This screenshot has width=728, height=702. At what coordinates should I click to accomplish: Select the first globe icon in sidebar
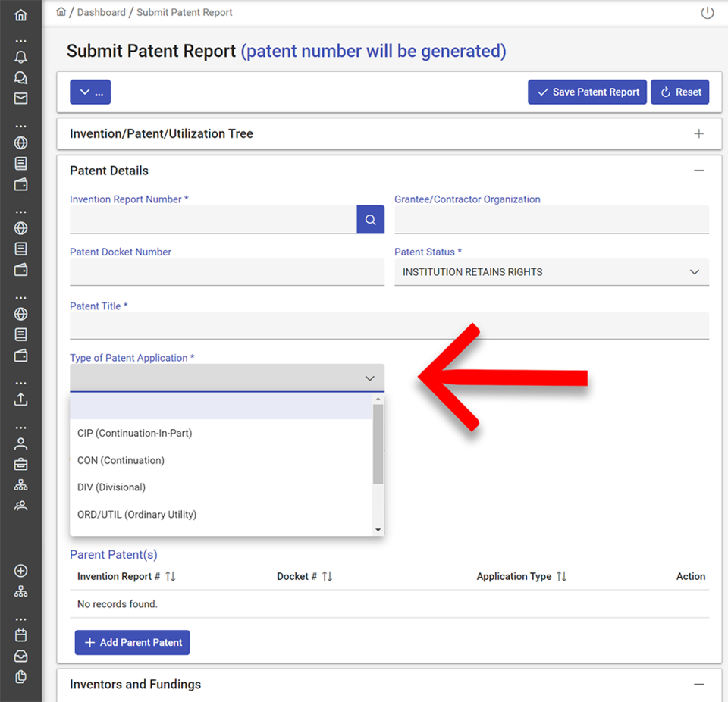(20, 143)
